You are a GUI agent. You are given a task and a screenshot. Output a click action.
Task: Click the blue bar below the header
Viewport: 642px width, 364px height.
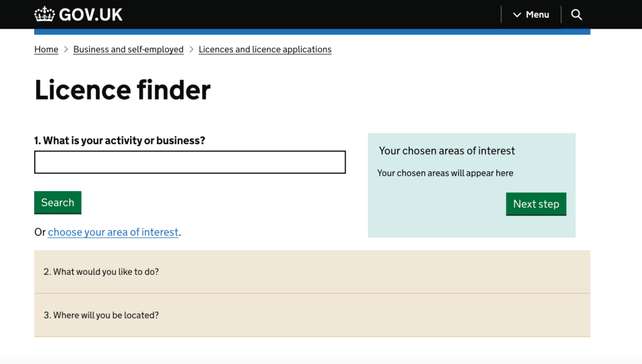[313, 30]
